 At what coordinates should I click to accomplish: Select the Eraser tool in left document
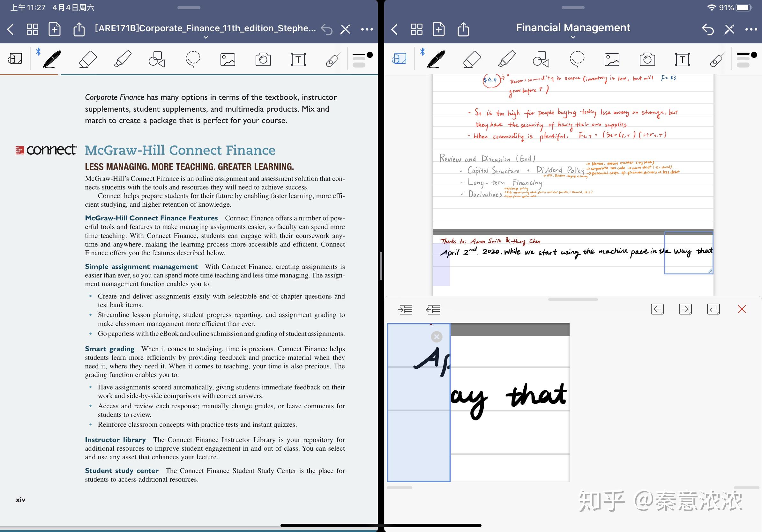tap(88, 59)
